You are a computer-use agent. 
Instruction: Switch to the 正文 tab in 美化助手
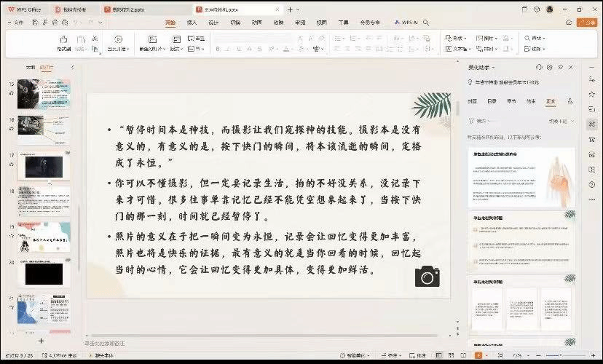coord(551,101)
